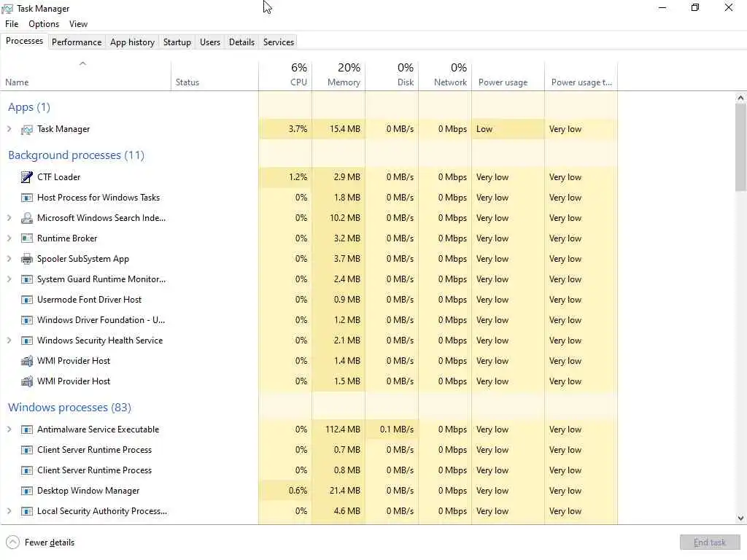Click the Runtime Broker icon
Image resolution: width=747 pixels, height=560 pixels.
pyautogui.click(x=27, y=238)
